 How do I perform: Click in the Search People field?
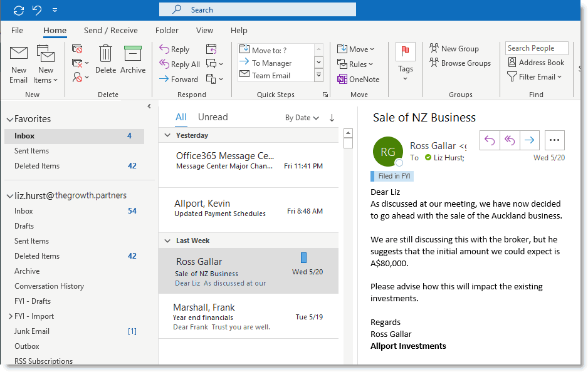pyautogui.click(x=537, y=48)
